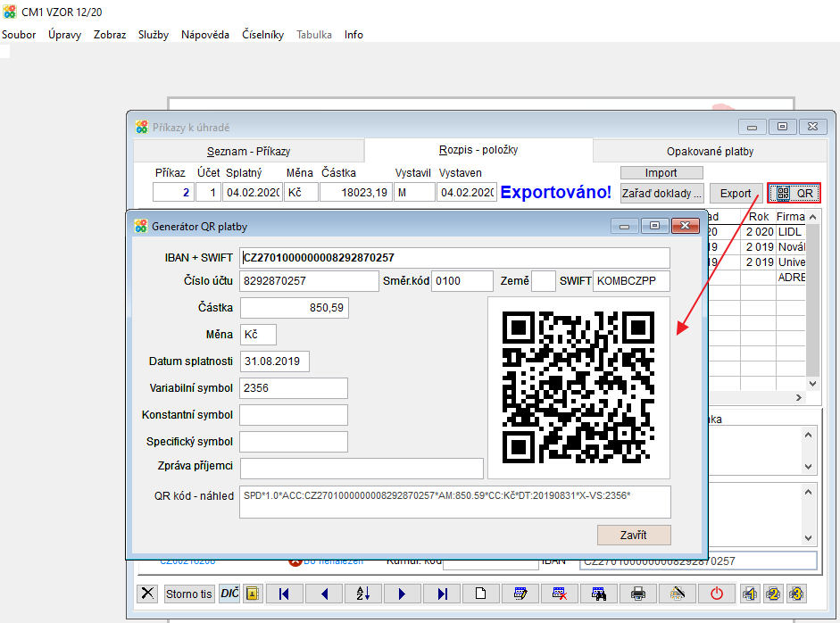Click the Příkazy k úhradě window icon
The image size is (840, 623).
click(141, 128)
